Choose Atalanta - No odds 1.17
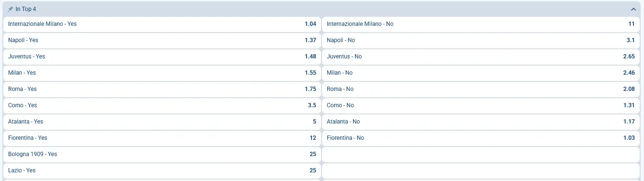The height and width of the screenshot is (181, 644). coord(481,122)
